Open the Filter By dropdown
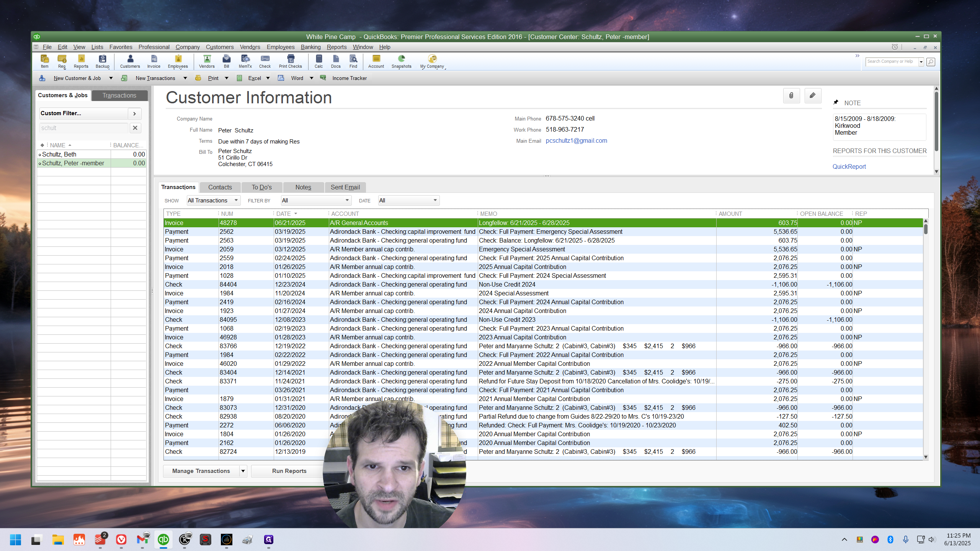980x551 pixels. pyautogui.click(x=316, y=201)
